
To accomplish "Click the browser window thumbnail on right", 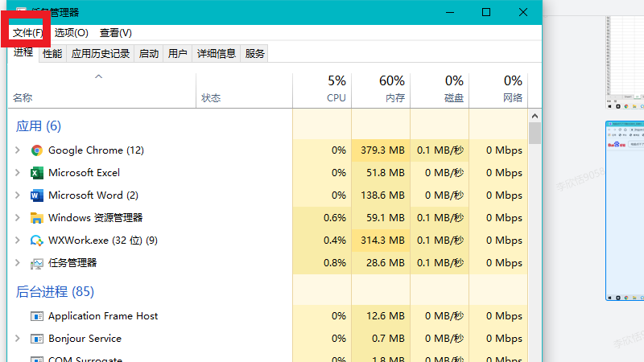I will tap(625, 211).
